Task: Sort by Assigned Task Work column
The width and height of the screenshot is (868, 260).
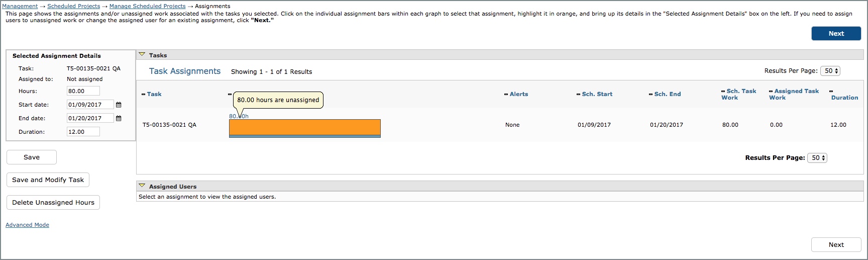Action: click(x=794, y=94)
